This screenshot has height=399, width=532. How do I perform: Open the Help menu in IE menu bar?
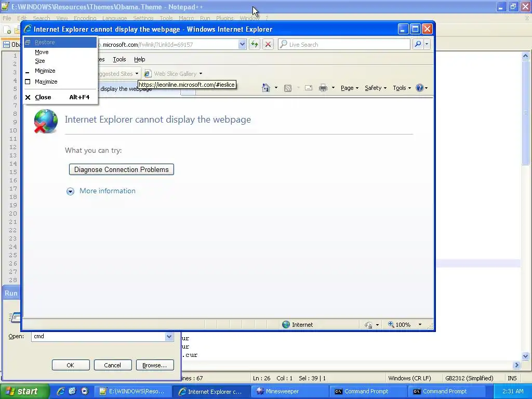(x=139, y=59)
